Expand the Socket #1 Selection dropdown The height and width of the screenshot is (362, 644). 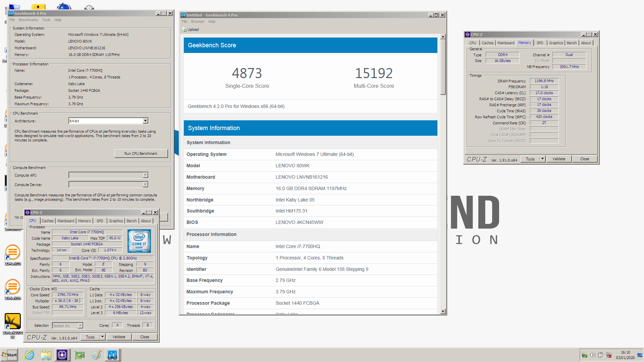point(80,326)
